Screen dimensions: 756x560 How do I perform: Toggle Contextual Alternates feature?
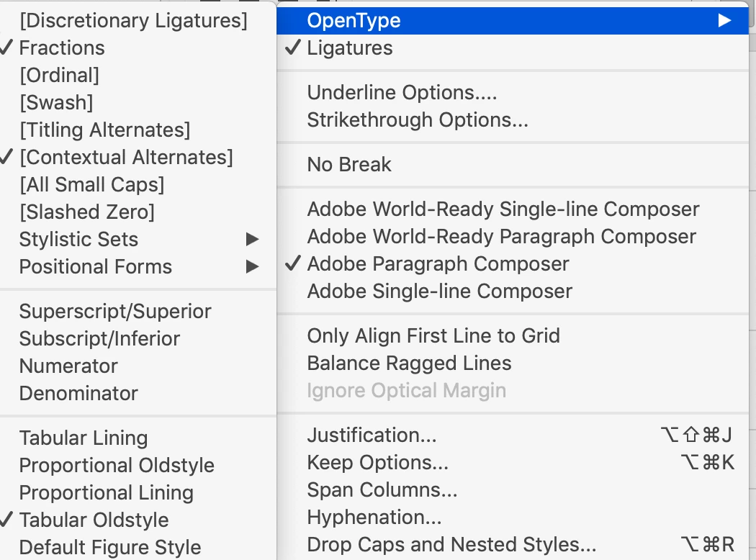(138, 158)
